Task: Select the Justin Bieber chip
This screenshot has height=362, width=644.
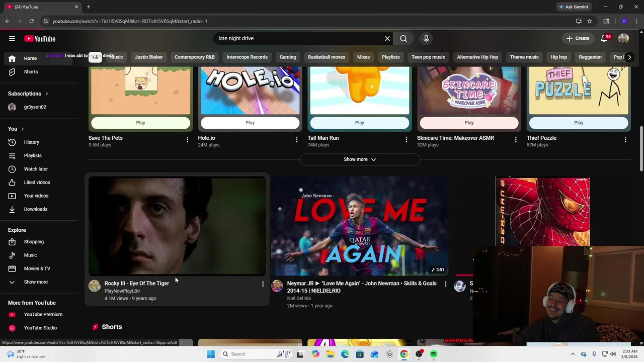Action: click(x=148, y=57)
